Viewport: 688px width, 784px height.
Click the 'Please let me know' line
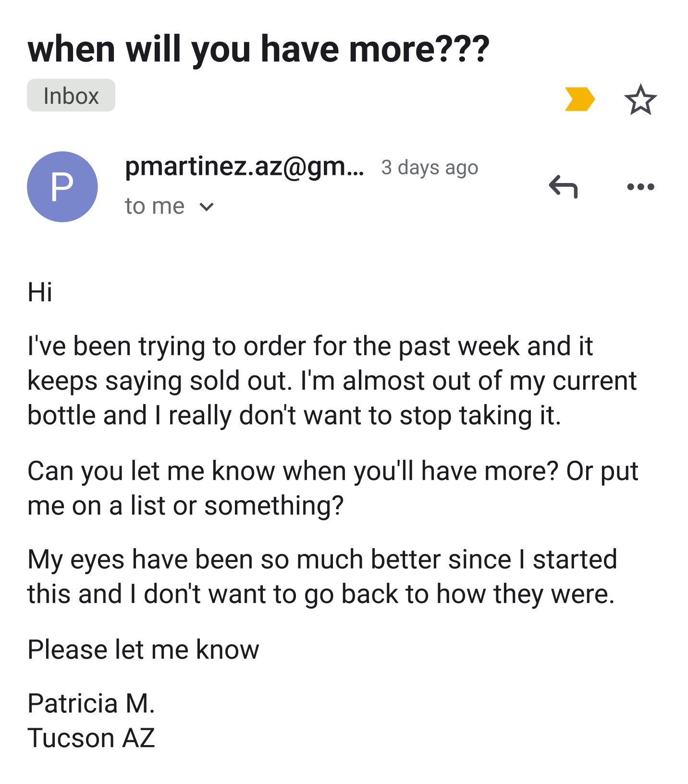click(143, 649)
